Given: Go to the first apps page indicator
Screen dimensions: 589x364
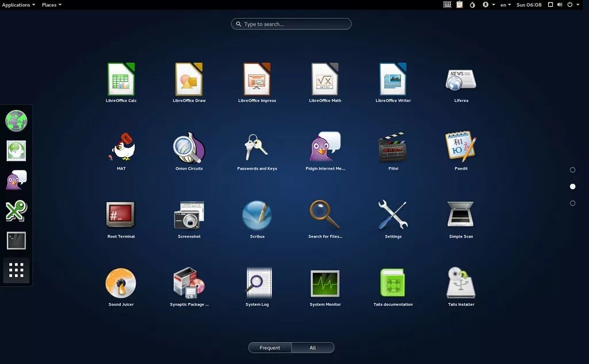Looking at the screenshot, I should point(572,170).
